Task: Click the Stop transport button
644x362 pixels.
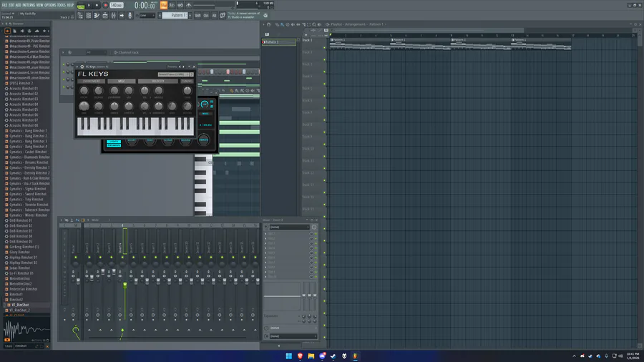Action: 97,5
